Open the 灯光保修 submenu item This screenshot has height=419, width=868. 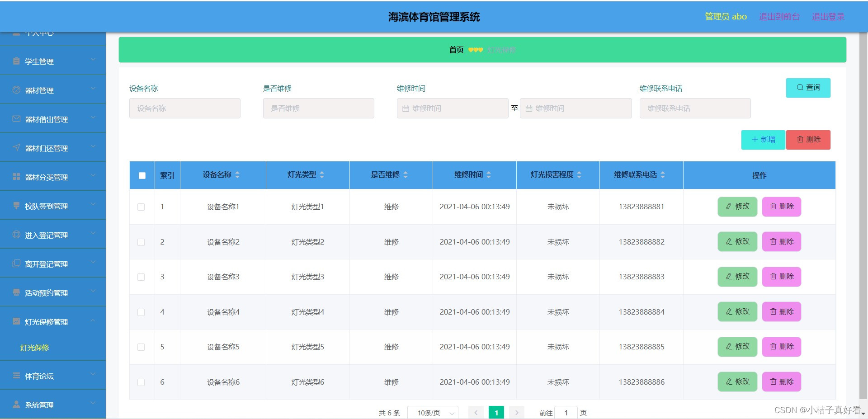(53, 348)
